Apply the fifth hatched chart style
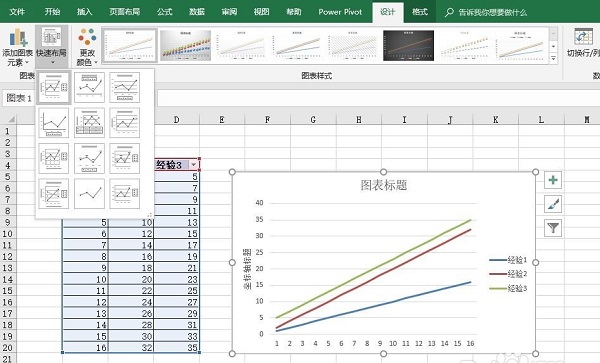Viewport: 600px width, 363px height. [x=352, y=46]
